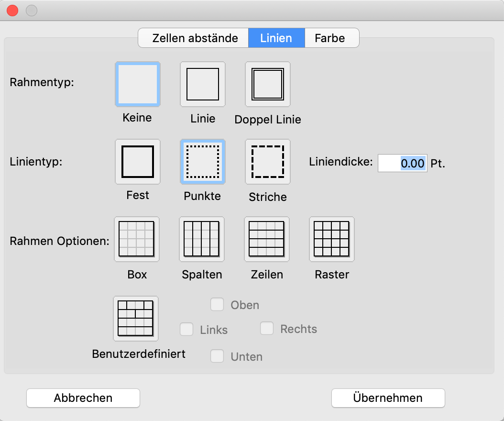The image size is (504, 421).
Task: Apply the Box frame option
Action: (137, 239)
